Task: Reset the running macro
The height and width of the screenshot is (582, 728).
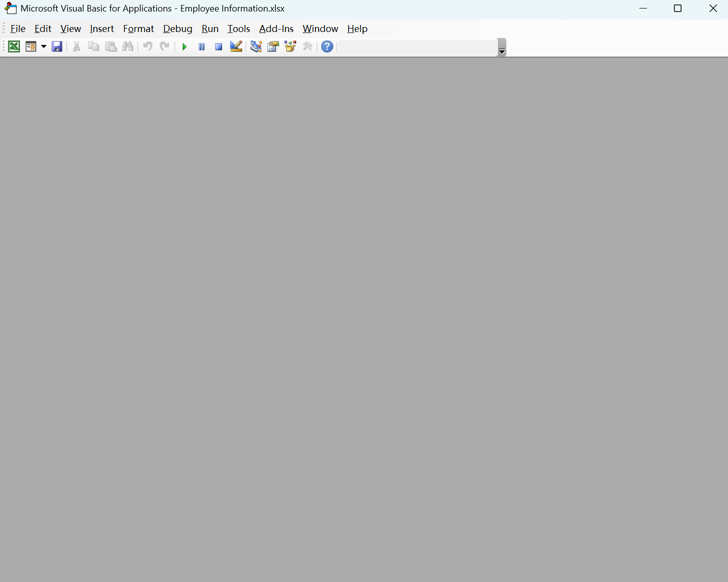Action: [x=218, y=46]
